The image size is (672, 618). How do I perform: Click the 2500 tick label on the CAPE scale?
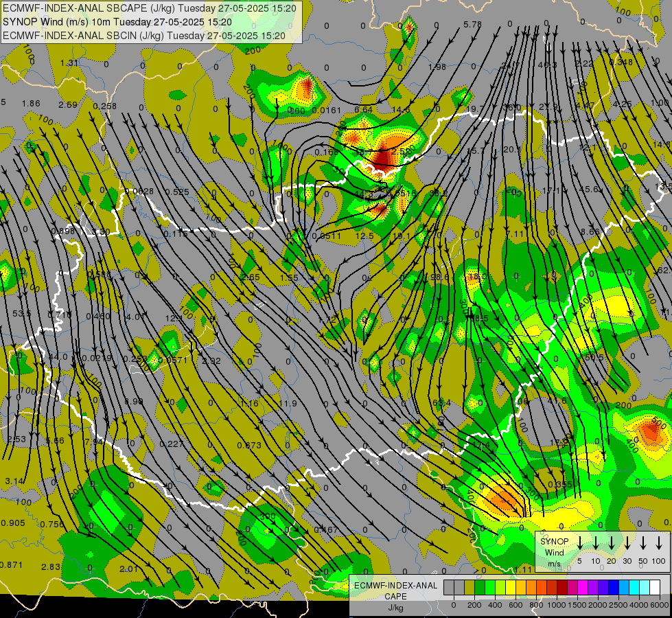pos(618,605)
